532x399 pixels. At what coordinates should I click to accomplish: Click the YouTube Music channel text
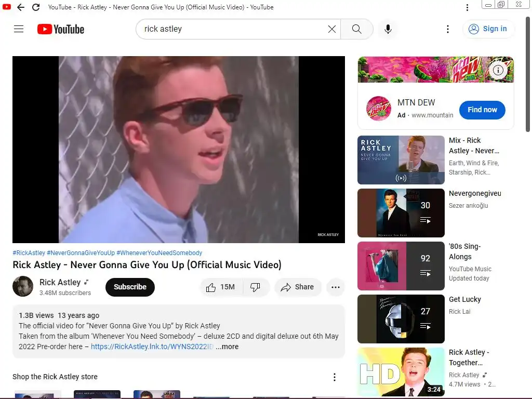point(470,269)
